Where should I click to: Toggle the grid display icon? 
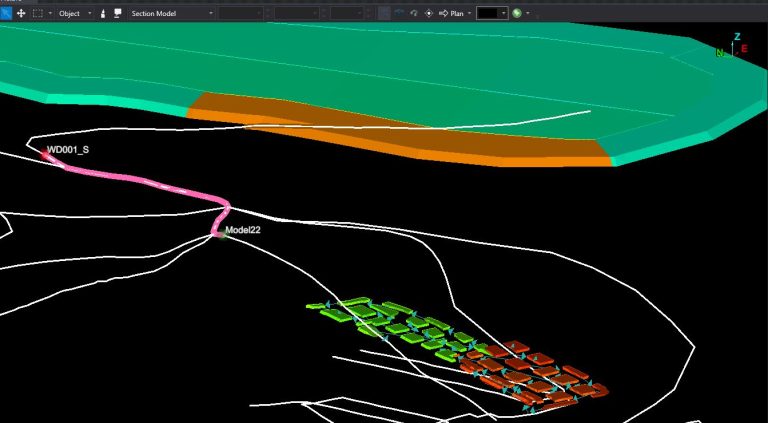tap(384, 13)
